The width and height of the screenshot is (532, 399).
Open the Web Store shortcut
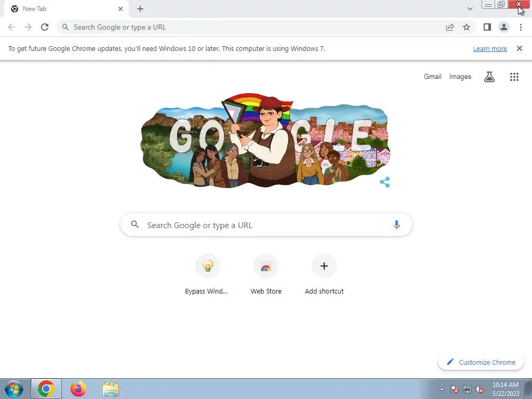(266, 275)
